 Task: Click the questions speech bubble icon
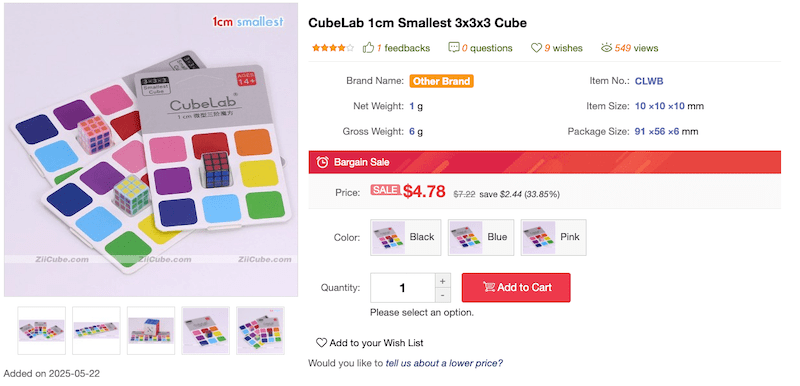pos(454,48)
